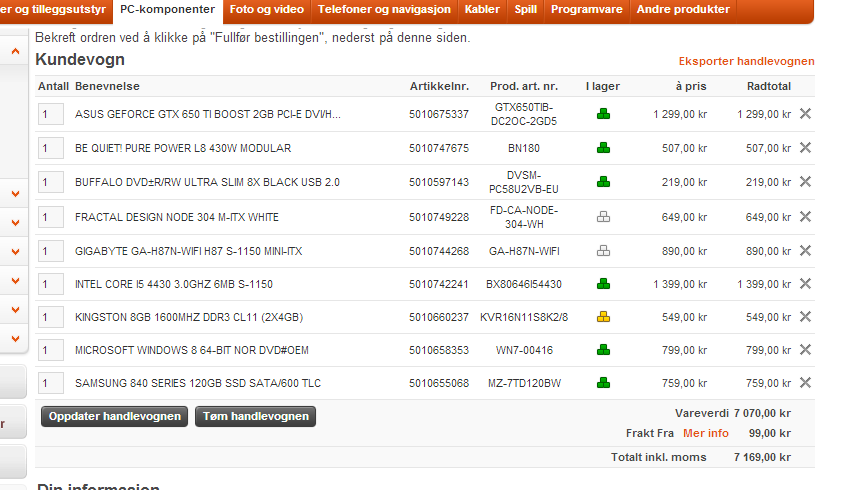The width and height of the screenshot is (854, 490).
Task: Click green stock icon for ASUS GeForce
Action: click(x=603, y=114)
